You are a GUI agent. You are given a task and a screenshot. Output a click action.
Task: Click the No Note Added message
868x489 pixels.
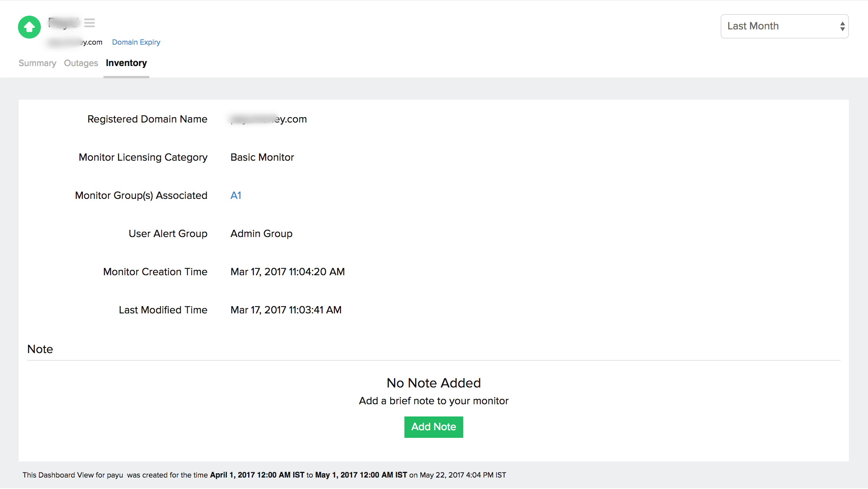point(433,383)
